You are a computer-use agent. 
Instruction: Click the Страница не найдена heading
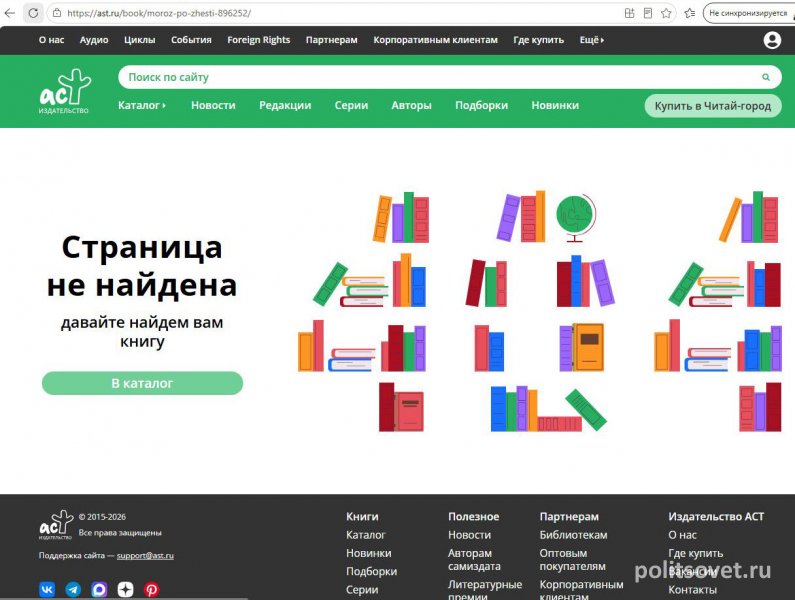point(142,266)
